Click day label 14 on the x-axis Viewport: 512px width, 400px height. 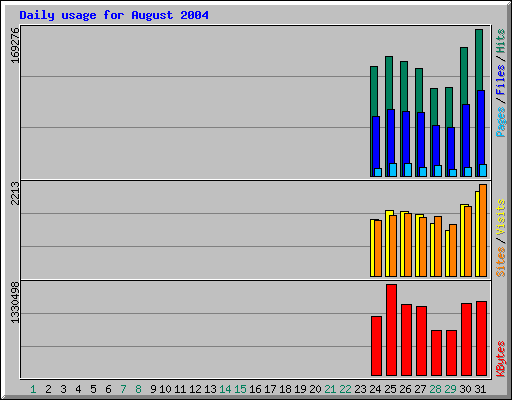[x=225, y=389]
